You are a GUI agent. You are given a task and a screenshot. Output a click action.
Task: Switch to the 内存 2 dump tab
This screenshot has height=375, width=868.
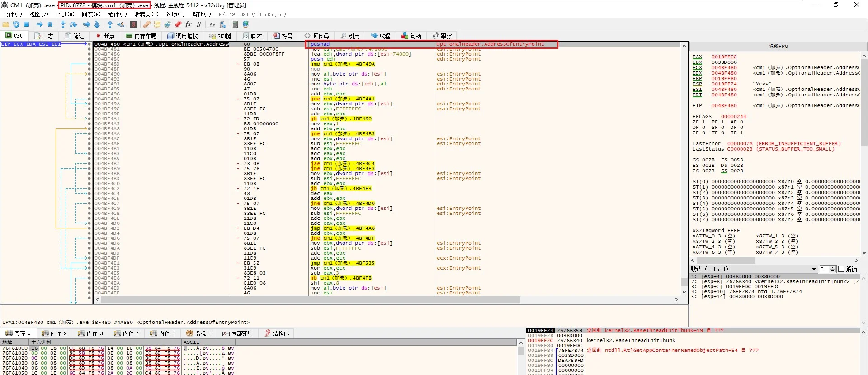coord(53,333)
